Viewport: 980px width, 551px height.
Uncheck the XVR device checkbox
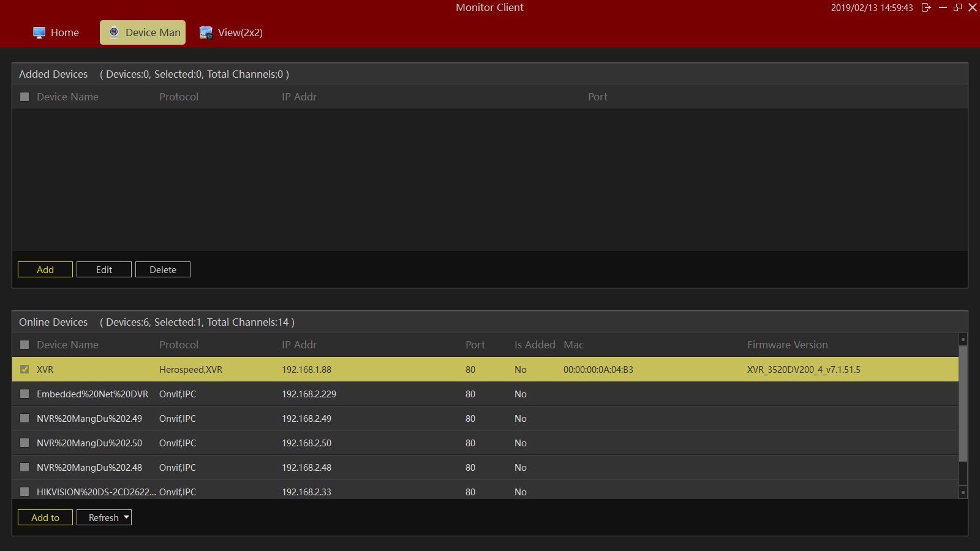tap(24, 369)
